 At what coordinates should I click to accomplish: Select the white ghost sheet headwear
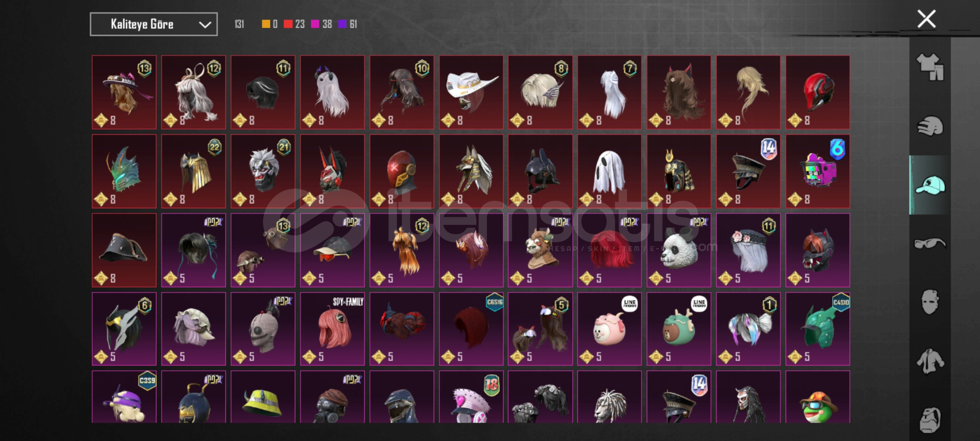pyautogui.click(x=609, y=171)
